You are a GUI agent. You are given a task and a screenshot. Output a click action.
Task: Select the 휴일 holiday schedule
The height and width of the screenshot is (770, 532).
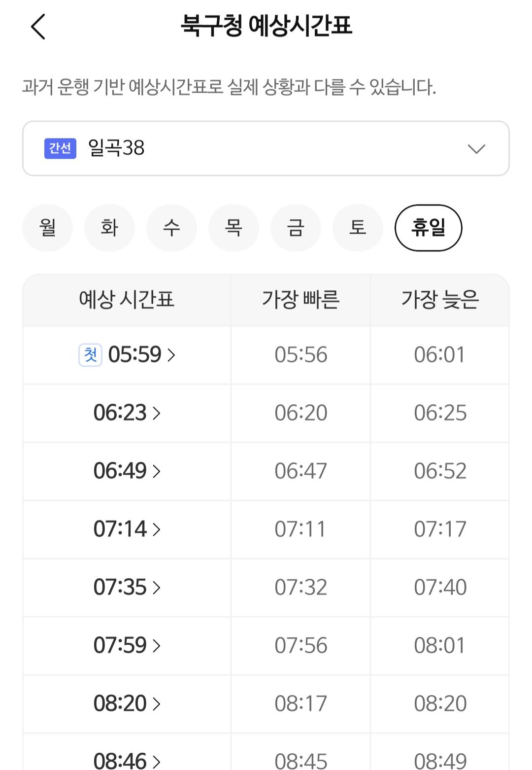tap(428, 228)
